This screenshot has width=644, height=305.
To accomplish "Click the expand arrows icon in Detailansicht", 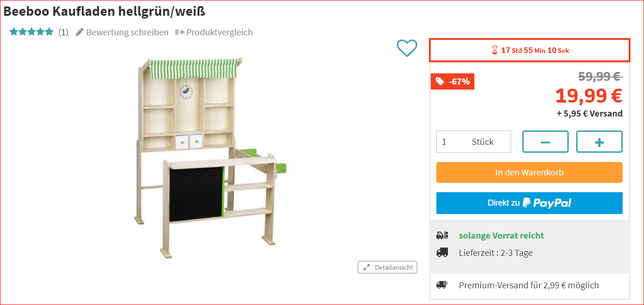I will coord(367,267).
